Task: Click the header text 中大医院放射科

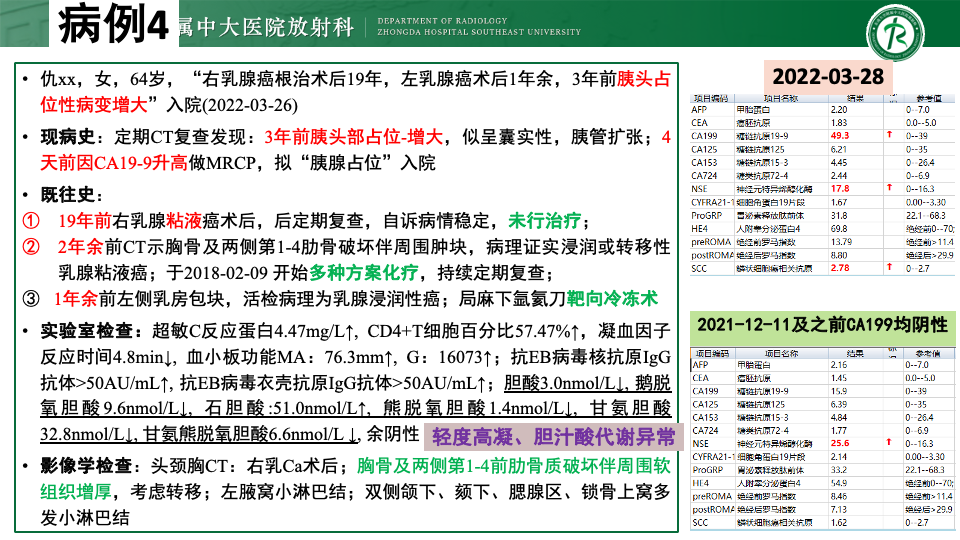Action: click(276, 27)
